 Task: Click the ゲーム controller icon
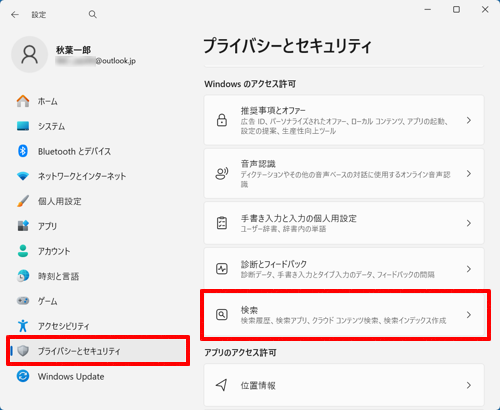pyautogui.click(x=23, y=301)
